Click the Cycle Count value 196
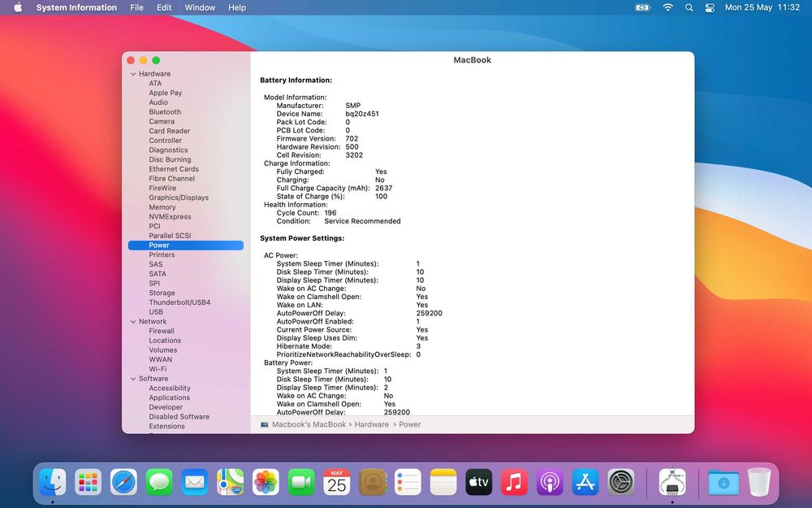This screenshot has width=812, height=508. (x=330, y=212)
